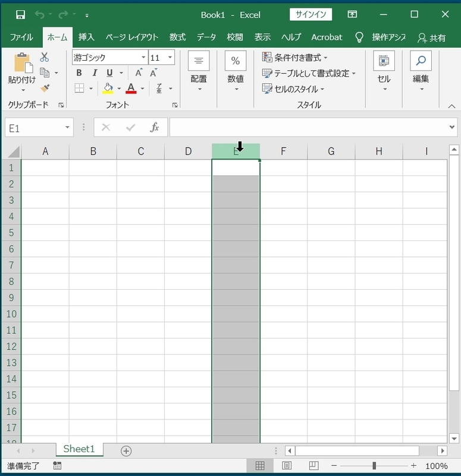Viewport: 461px width, 476px height.
Task: Open the データ tab
Action: click(206, 37)
